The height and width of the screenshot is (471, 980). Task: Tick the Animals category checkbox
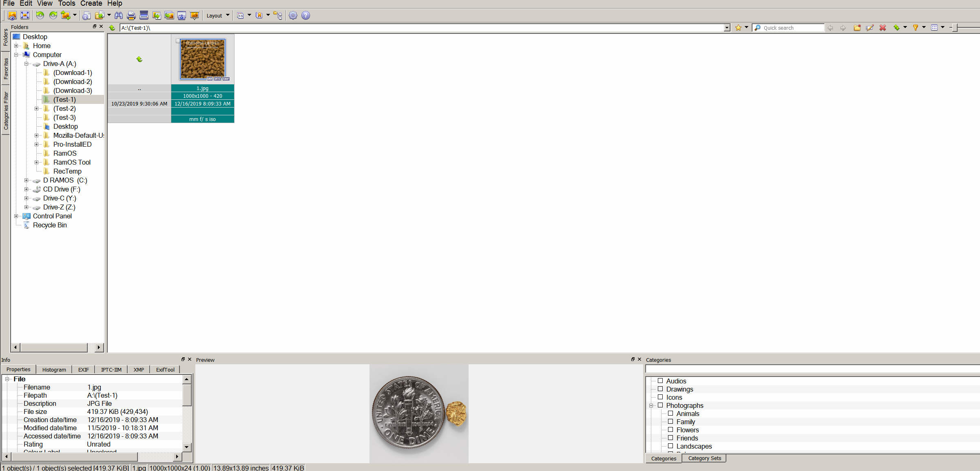pos(670,414)
